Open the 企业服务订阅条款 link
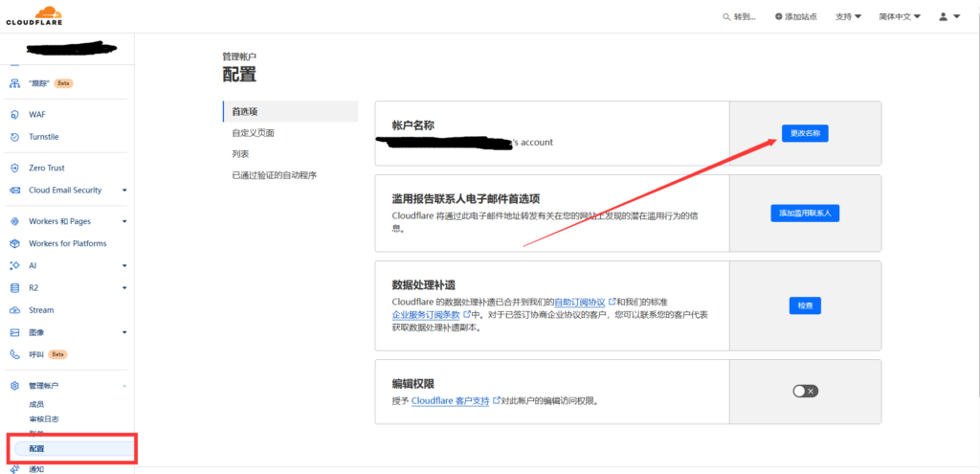The image size is (980, 474). 426,314
